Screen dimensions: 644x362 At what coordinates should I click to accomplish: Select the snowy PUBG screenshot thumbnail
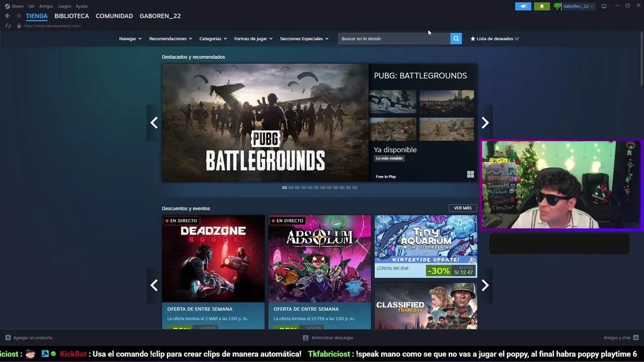point(392,102)
